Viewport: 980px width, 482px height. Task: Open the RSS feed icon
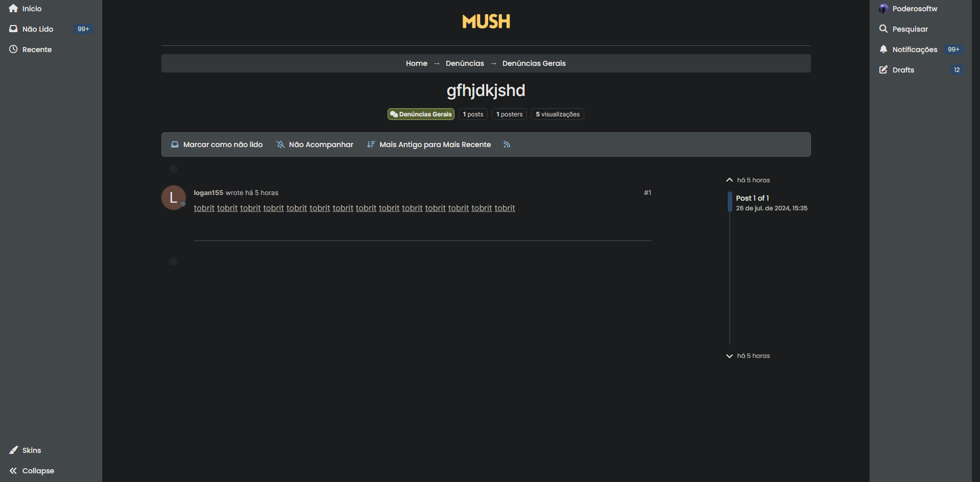[507, 144]
